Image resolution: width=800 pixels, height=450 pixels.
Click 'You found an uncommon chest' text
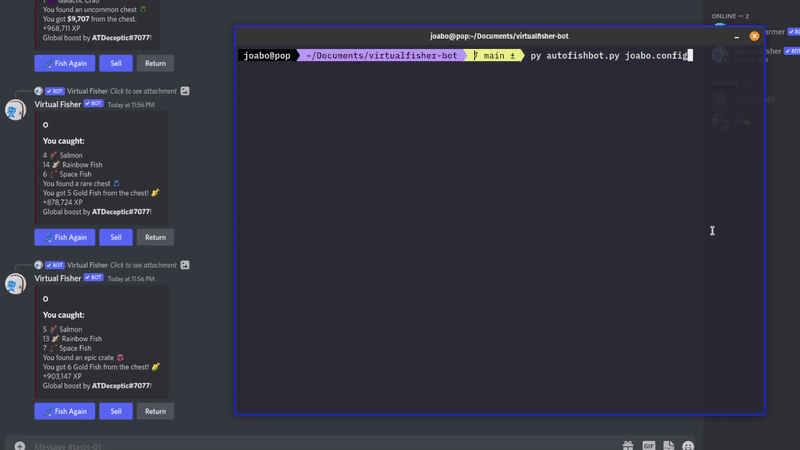point(90,10)
